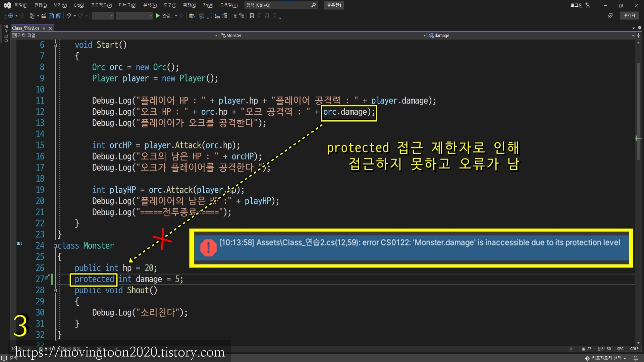This screenshot has height=362, width=644.
Task: Click the quick actions screwdriver at line 27
Action: 47,277
